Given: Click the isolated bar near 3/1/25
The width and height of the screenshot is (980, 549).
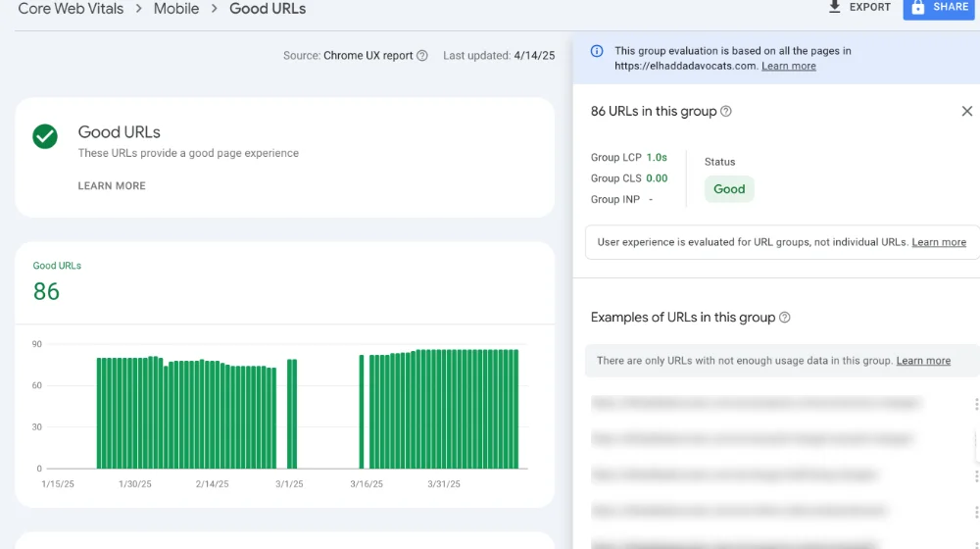Looking at the screenshot, I should click(x=292, y=414).
